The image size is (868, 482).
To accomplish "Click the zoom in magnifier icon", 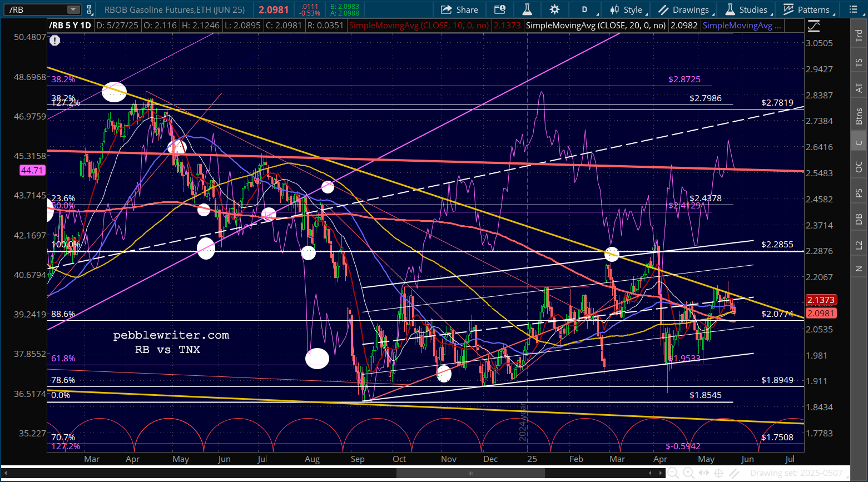I will pyautogui.click(x=688, y=473).
